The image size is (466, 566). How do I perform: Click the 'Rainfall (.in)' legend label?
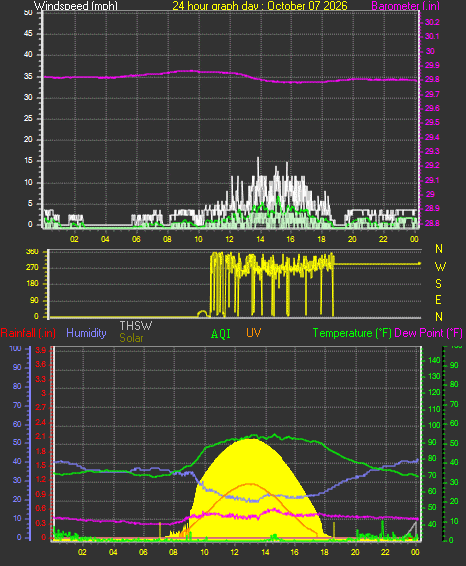[x=28, y=333]
